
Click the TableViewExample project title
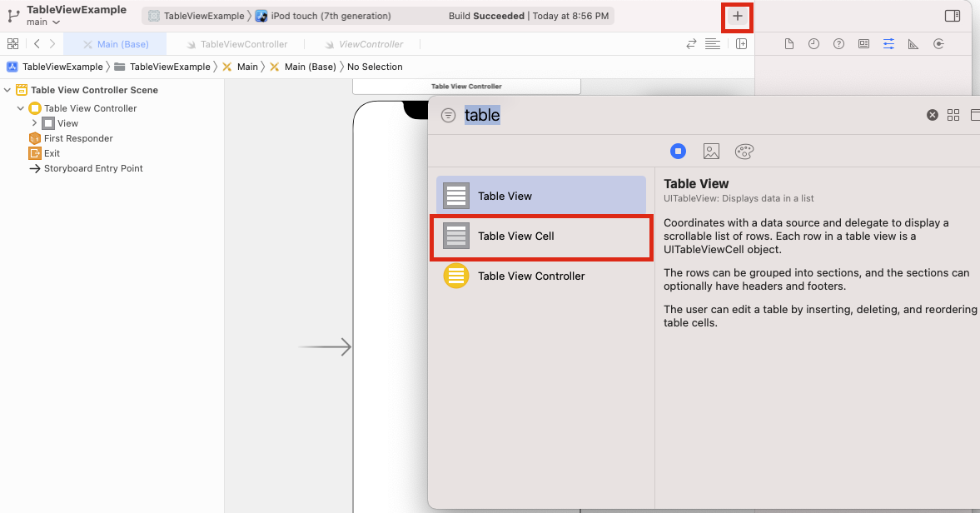pos(77,9)
